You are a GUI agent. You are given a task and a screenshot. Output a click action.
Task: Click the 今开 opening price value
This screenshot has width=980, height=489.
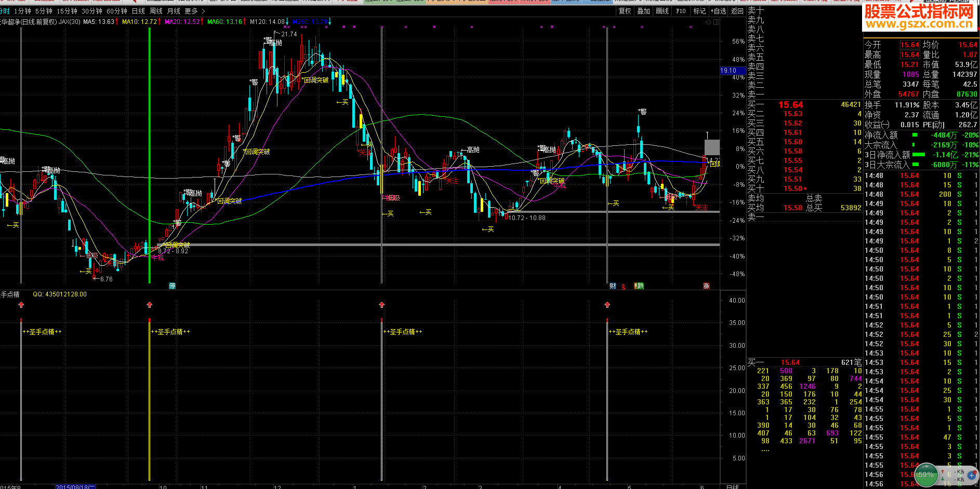[910, 45]
